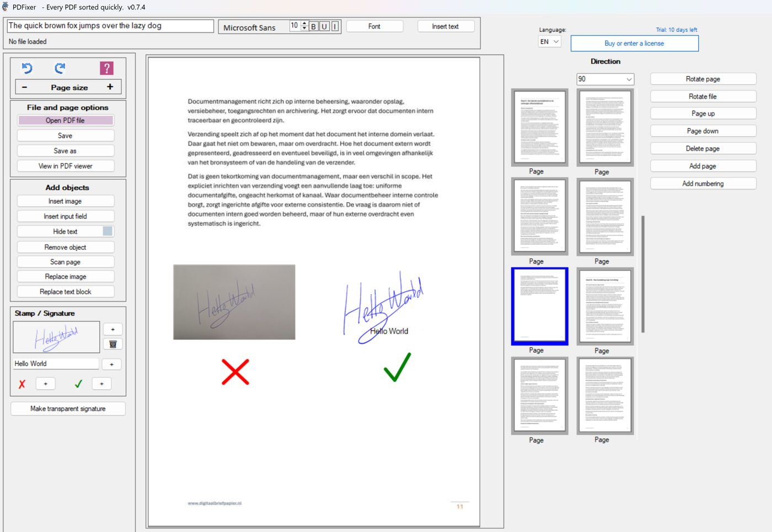Click the red X stamp icon
The height and width of the screenshot is (532, 772).
22,384
